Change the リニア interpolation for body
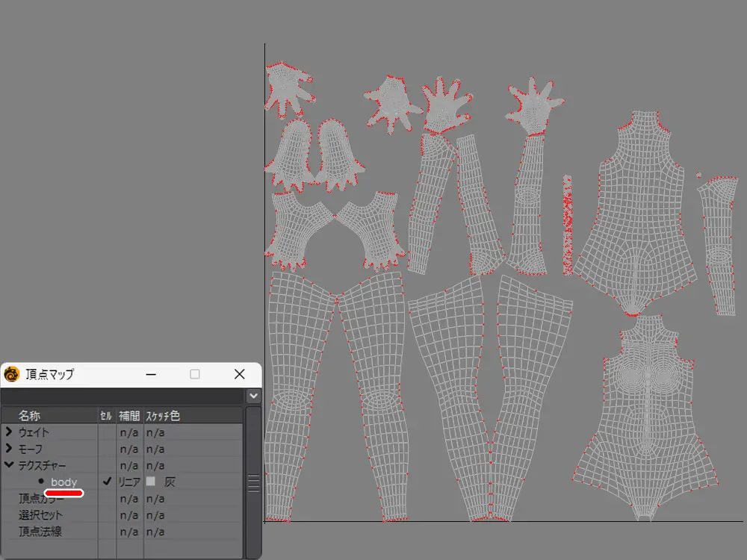 128,482
